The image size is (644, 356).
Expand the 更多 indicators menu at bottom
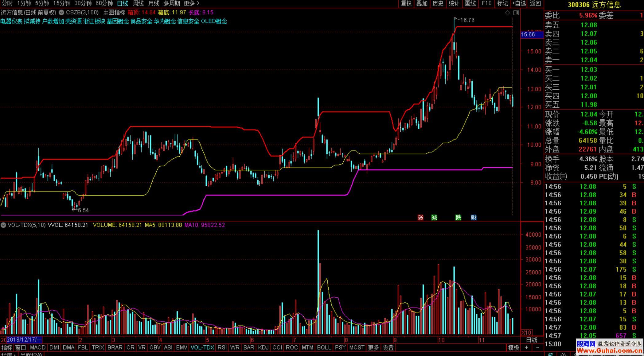[373, 347]
